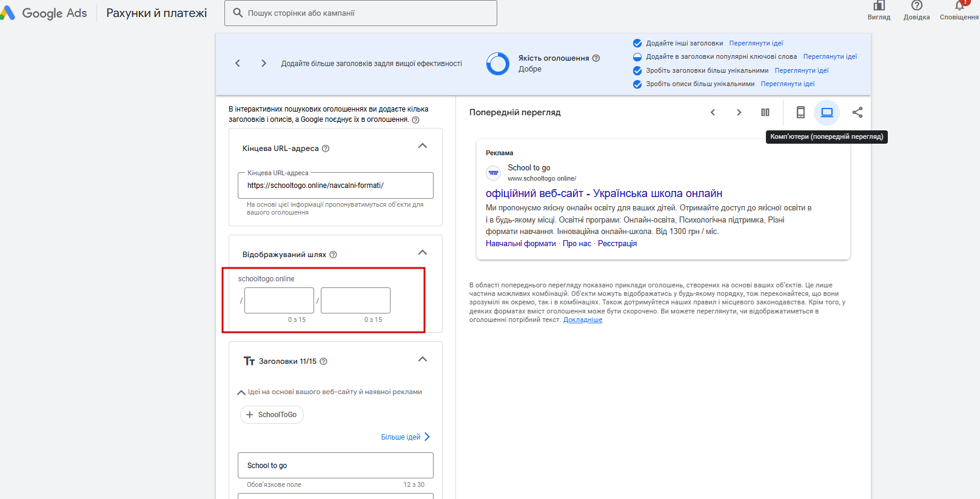Pause the ad preview rotation
The image size is (980, 499).
(x=765, y=112)
